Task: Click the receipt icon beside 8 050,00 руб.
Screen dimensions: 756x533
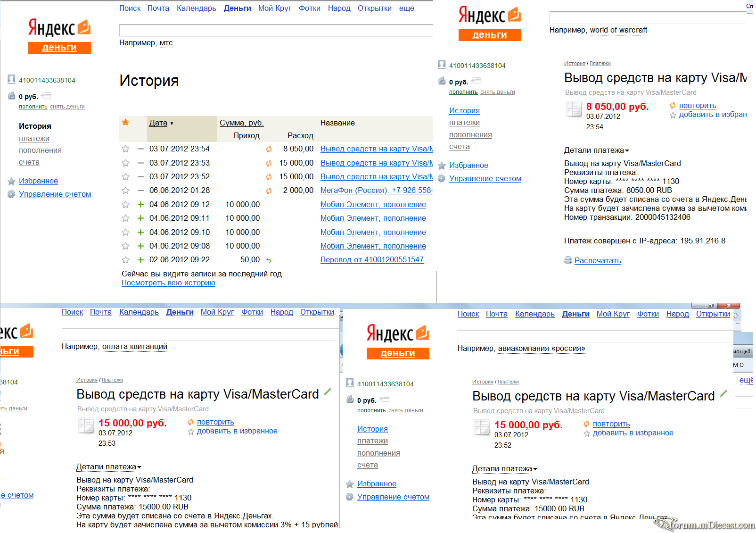Action: click(x=574, y=108)
